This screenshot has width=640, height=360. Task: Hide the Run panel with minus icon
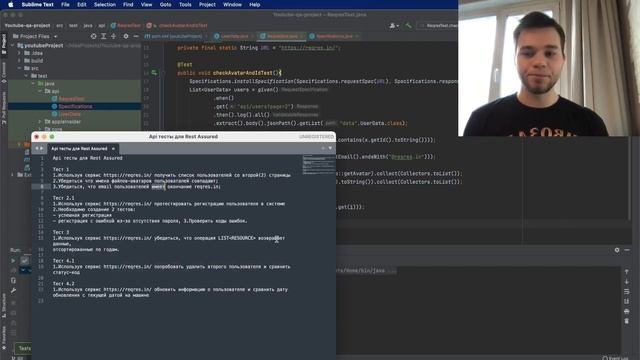tap(627, 250)
